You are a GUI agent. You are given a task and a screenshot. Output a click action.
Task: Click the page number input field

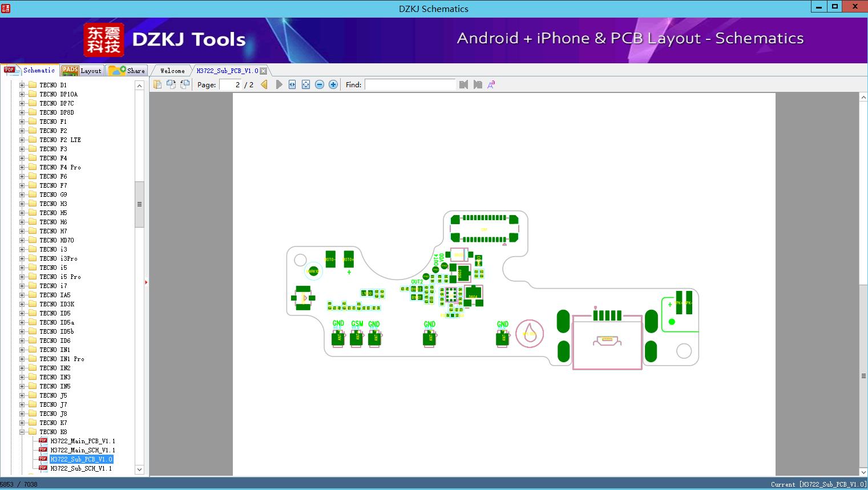(x=230, y=84)
